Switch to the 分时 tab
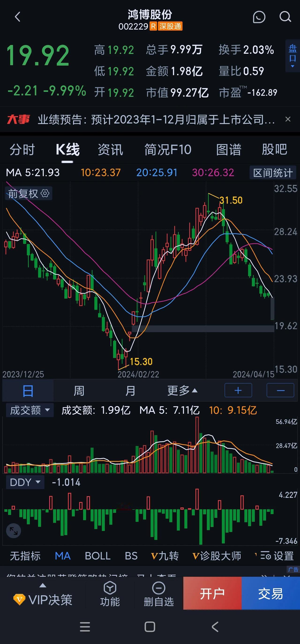Viewport: 300px width, 644px height. pos(22,150)
